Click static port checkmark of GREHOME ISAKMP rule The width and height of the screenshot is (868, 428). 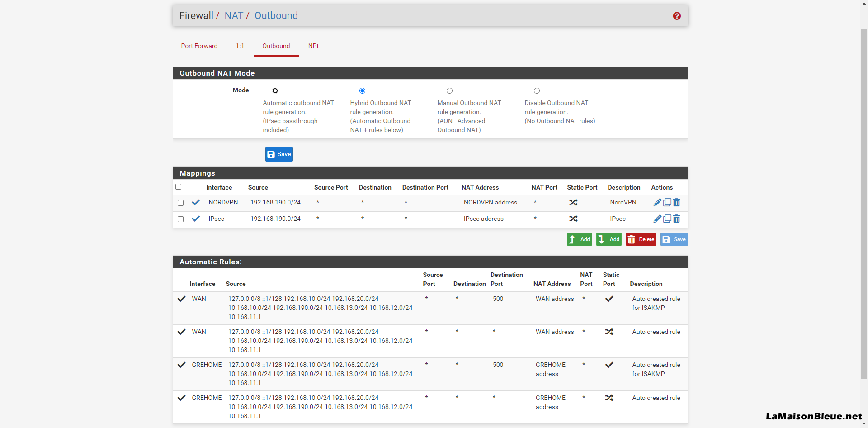click(x=609, y=365)
